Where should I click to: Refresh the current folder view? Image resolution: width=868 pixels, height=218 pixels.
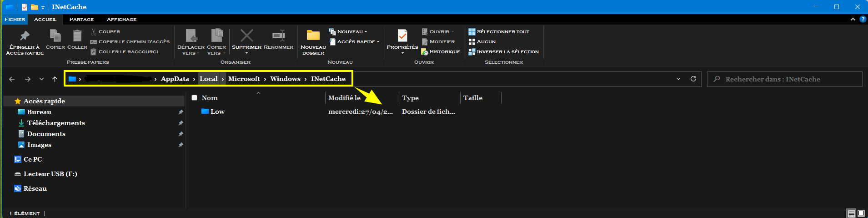693,79
